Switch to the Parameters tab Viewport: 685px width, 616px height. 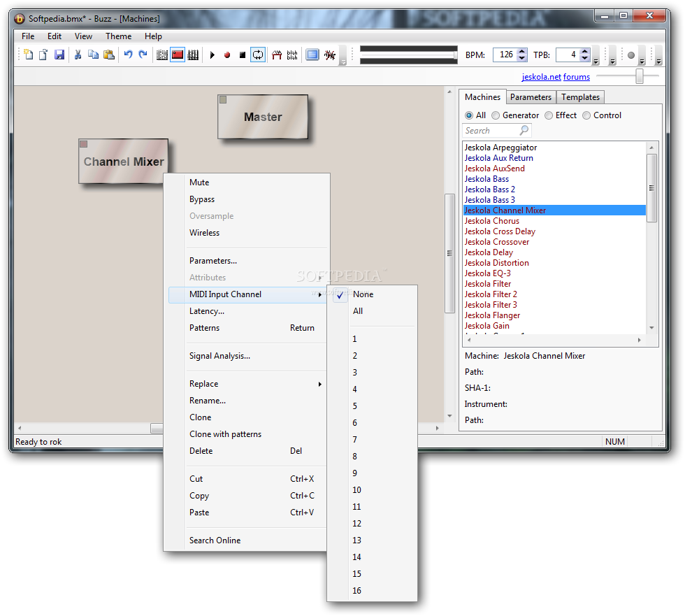(x=531, y=97)
